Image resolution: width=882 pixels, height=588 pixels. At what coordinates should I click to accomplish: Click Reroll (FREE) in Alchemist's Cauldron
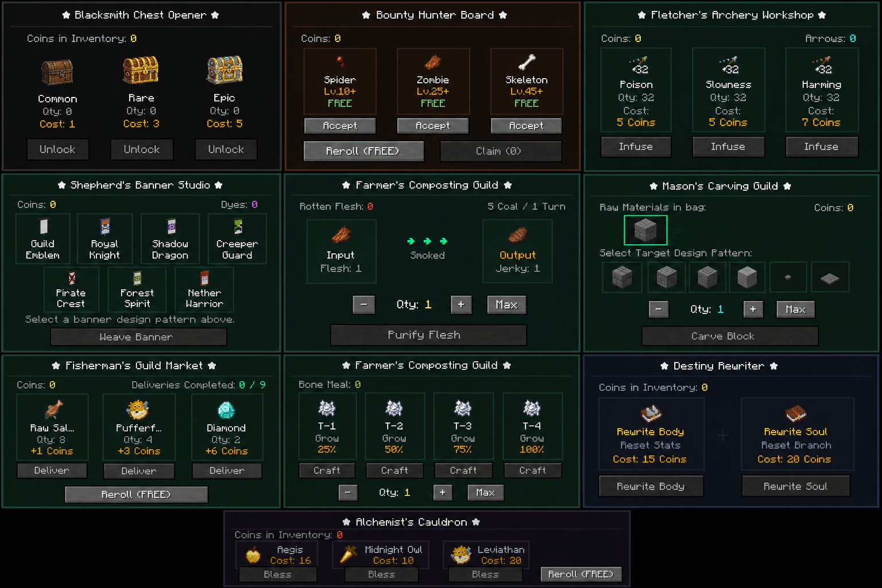(581, 574)
